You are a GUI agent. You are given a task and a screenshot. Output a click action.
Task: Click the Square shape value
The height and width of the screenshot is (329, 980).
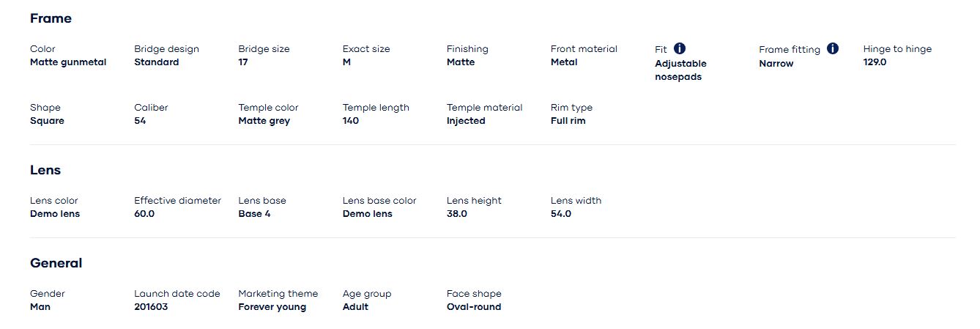click(x=47, y=121)
